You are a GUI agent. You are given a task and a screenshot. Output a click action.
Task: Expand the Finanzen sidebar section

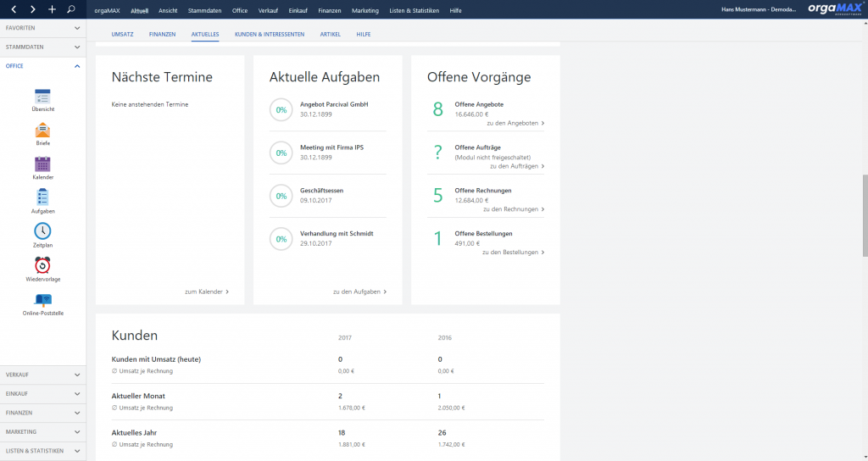[42, 413]
